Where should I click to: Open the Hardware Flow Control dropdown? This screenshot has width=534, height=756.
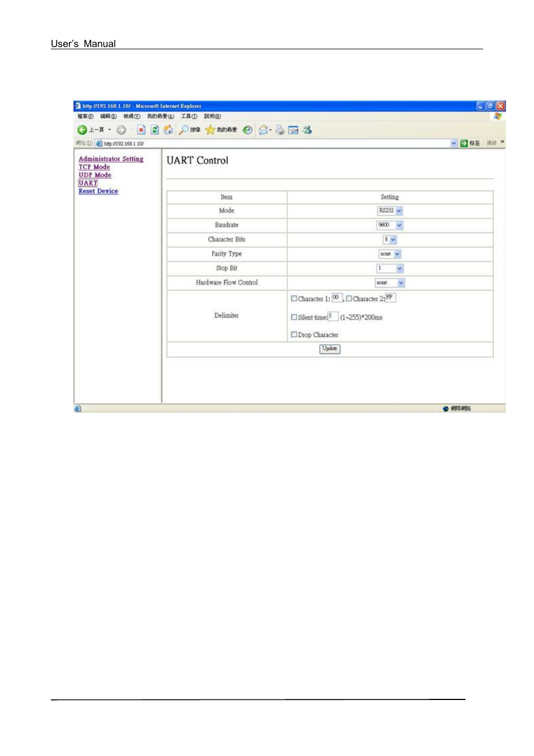click(x=390, y=283)
